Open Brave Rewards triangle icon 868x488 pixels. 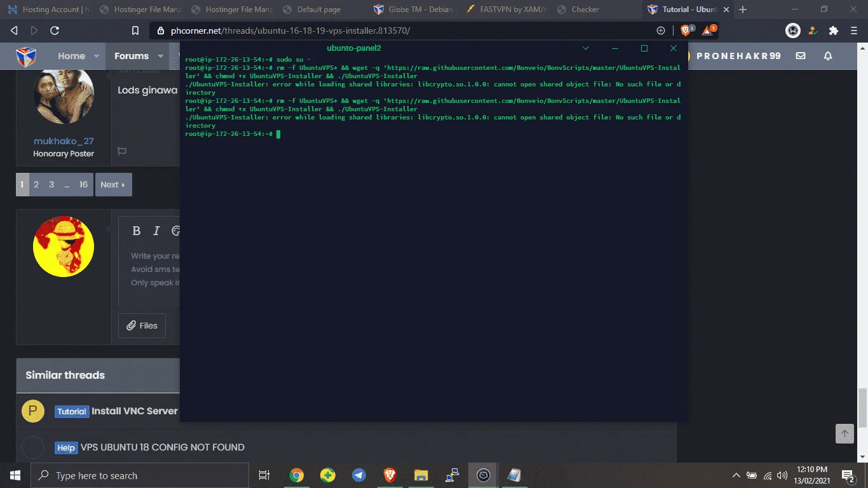pyautogui.click(x=708, y=30)
